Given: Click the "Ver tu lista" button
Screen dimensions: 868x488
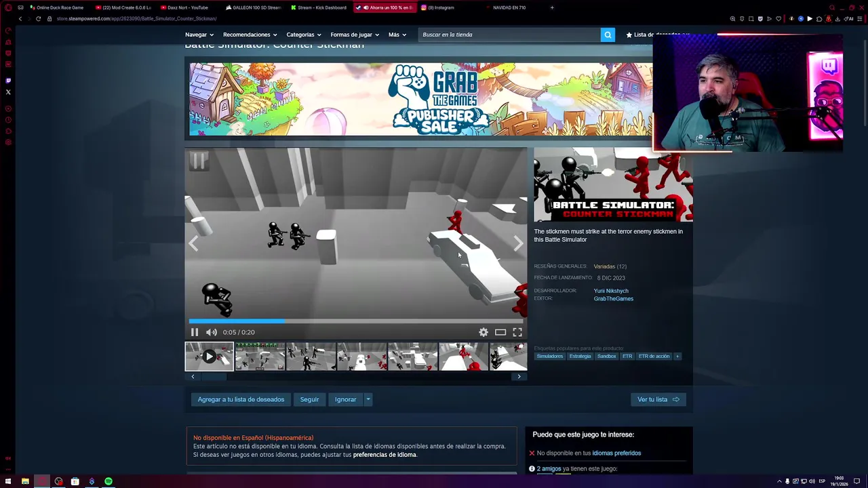Looking at the screenshot, I should click(658, 399).
